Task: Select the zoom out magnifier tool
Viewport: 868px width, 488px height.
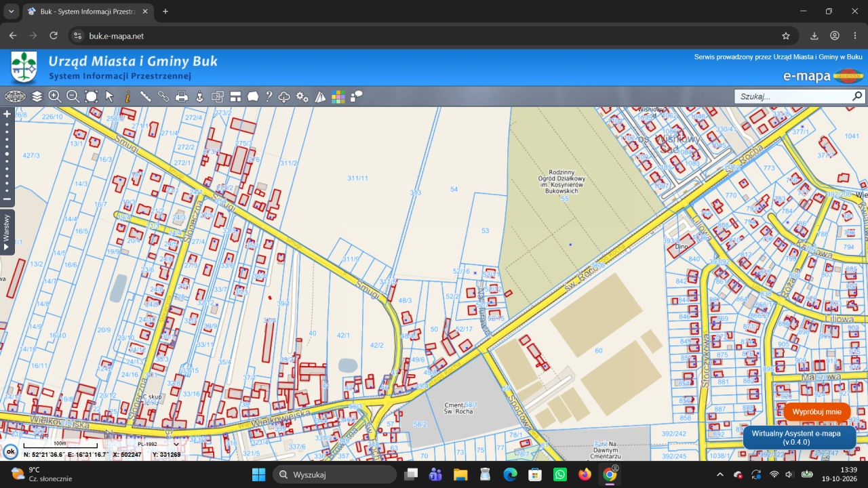Action: pos(73,96)
